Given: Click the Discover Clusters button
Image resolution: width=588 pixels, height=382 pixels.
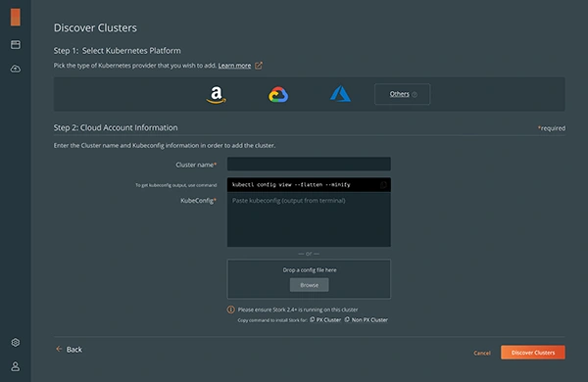Looking at the screenshot, I should click(x=533, y=353).
